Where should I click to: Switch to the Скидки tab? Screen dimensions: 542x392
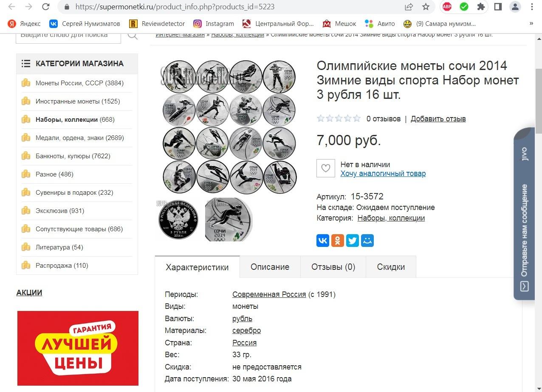[x=391, y=267]
